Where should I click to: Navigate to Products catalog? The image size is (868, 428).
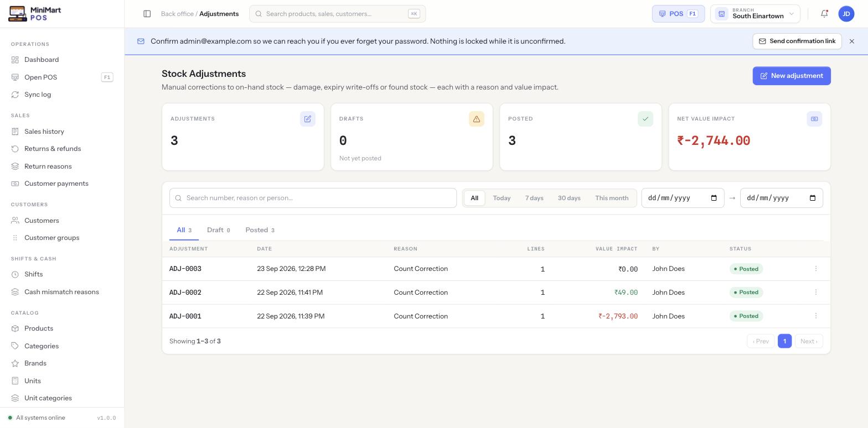(62, 328)
